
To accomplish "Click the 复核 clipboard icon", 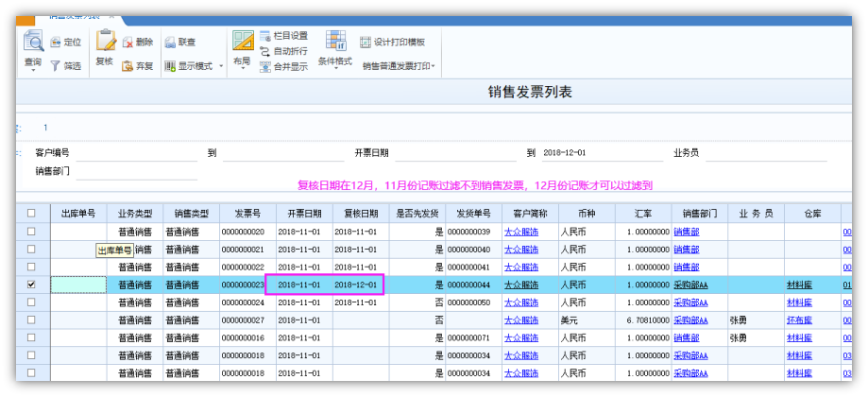I will coord(105,41).
